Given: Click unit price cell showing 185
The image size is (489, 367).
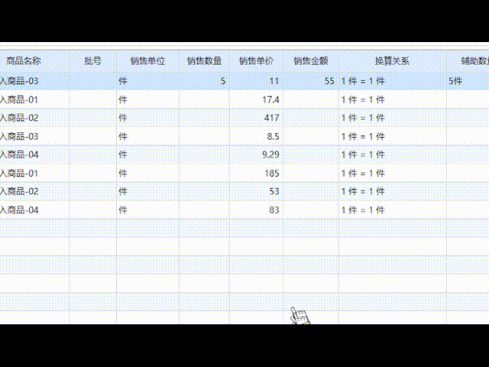Looking at the screenshot, I should point(256,173).
